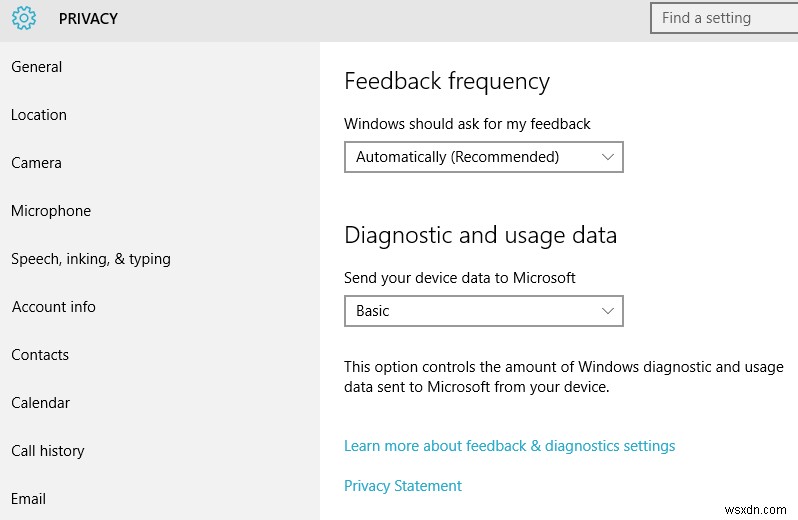Open Microphone privacy settings
Image resolution: width=798 pixels, height=520 pixels.
point(51,211)
